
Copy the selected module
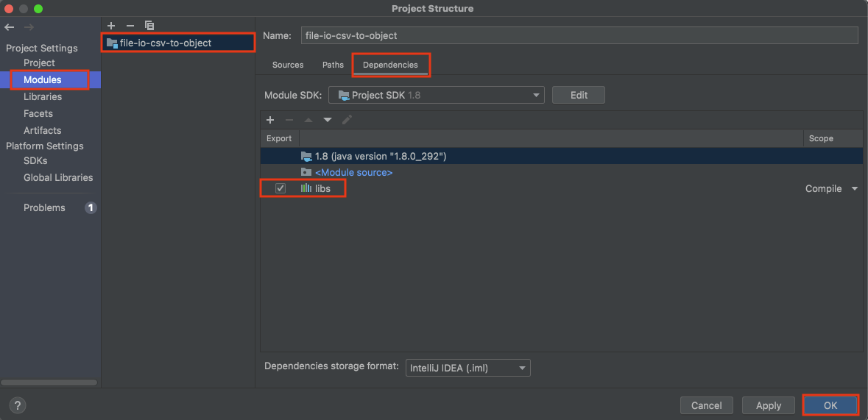point(149,26)
